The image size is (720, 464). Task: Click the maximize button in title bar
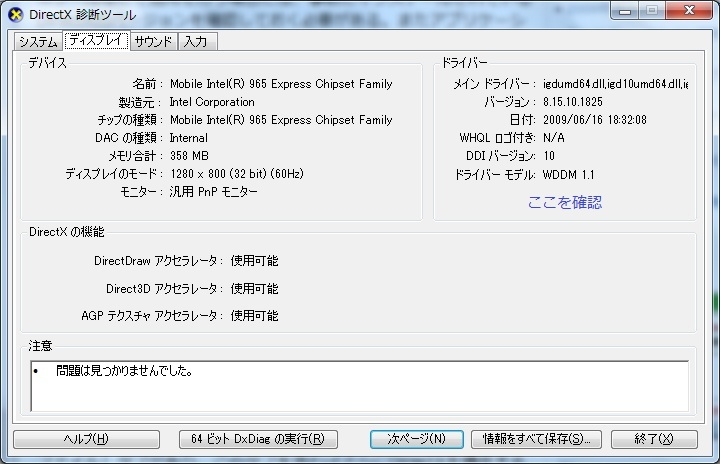point(652,11)
